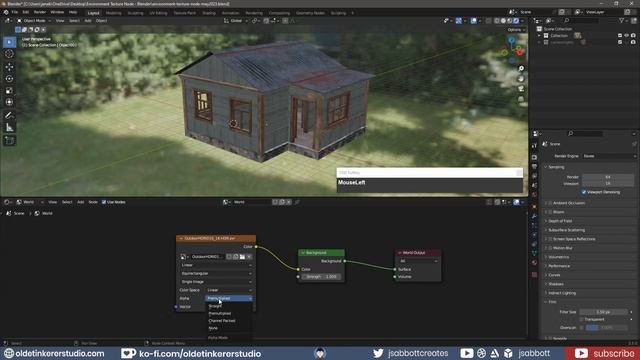Open the Object Mode dropdown
640x360 pixels.
point(34,20)
